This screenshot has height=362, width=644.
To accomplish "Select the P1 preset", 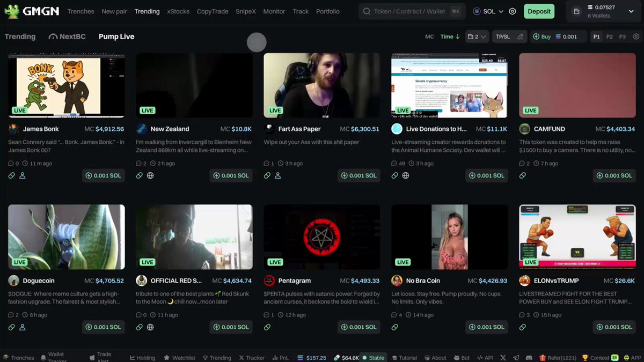I will pyautogui.click(x=597, y=36).
